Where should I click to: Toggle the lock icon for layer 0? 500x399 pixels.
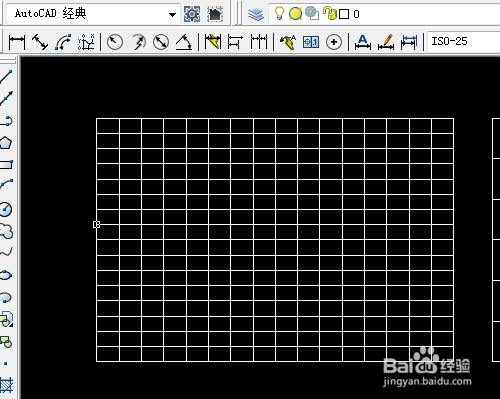[x=330, y=14]
